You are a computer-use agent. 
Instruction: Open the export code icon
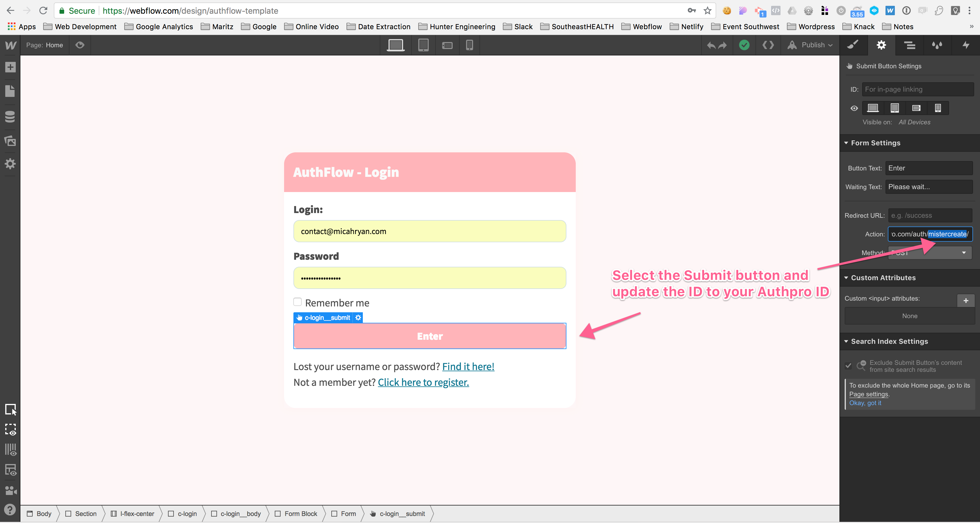pos(768,45)
